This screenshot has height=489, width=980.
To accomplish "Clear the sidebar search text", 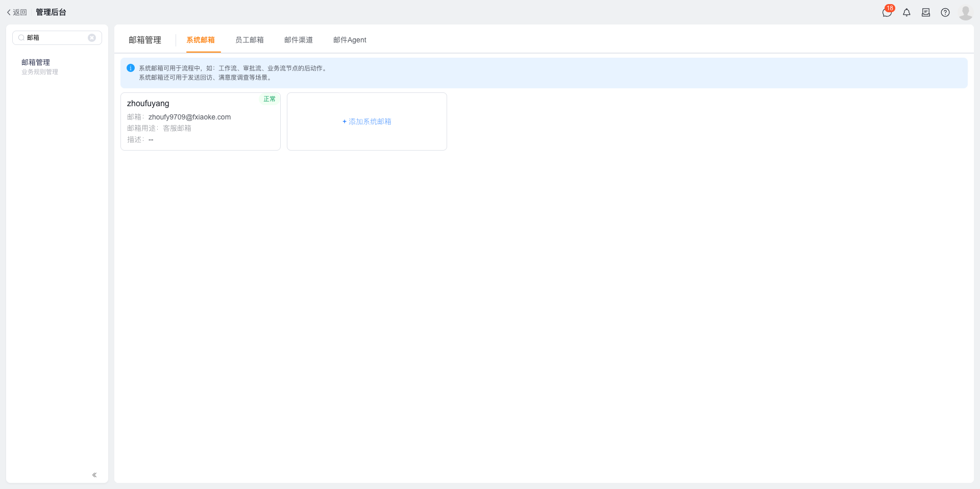I will click(92, 38).
